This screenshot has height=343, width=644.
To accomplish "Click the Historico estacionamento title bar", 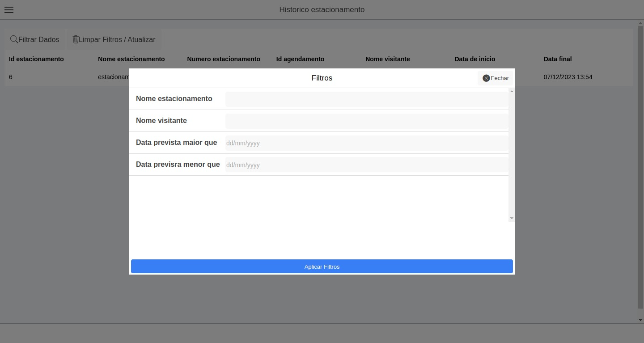I will coord(322,9).
